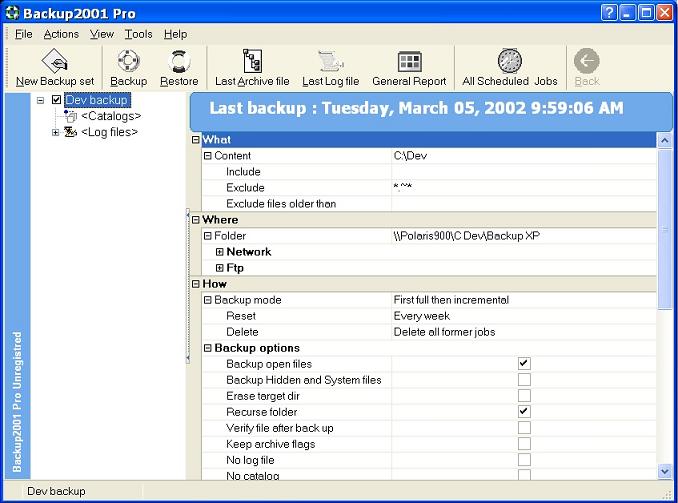Click the C:\Dev content value
This screenshot has width=678, height=503.
[410, 156]
